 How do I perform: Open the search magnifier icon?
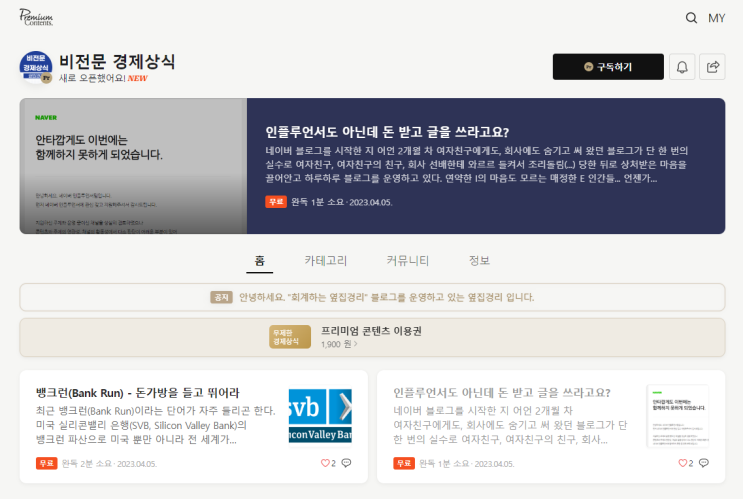click(691, 18)
